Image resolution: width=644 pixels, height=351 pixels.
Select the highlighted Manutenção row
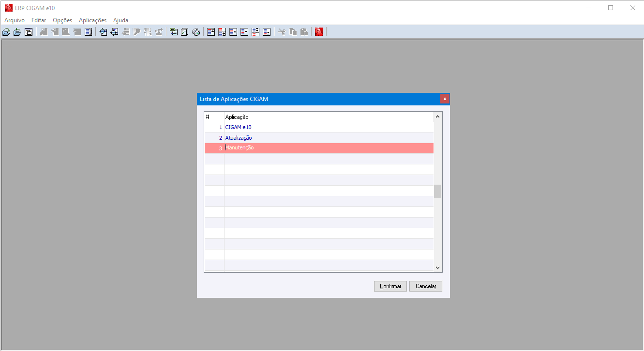pos(319,148)
